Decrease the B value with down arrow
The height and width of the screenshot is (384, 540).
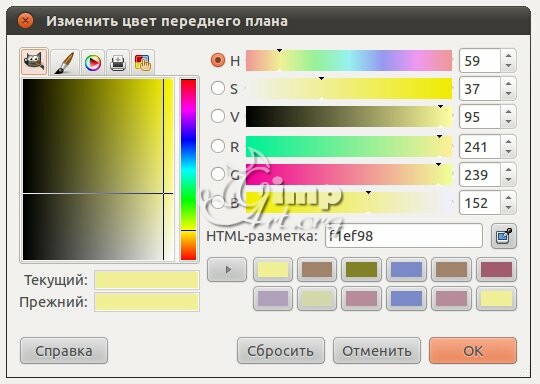pyautogui.click(x=508, y=208)
